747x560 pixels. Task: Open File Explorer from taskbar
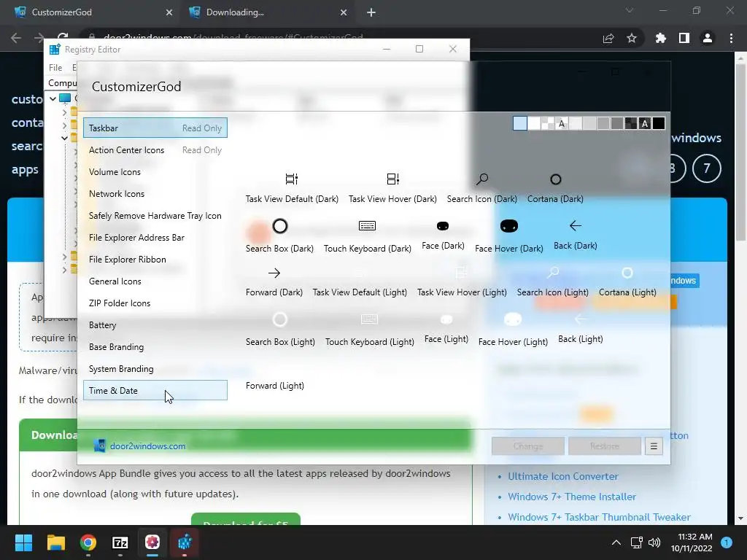[x=55, y=542]
